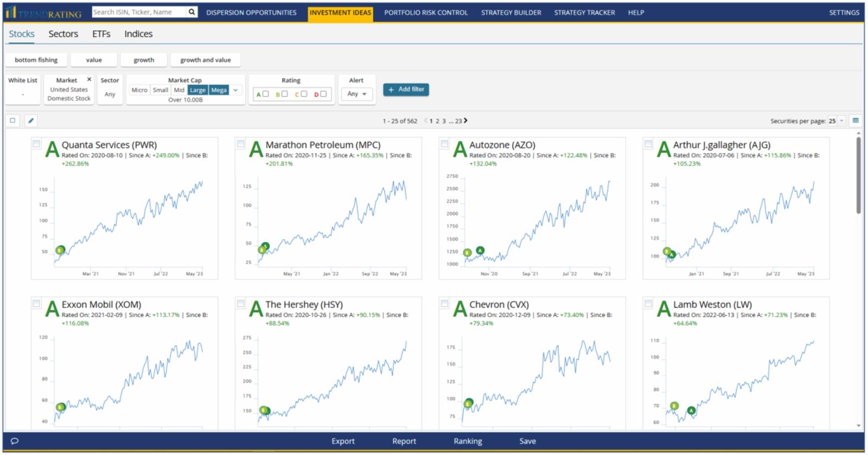868x455 pixels.
Task: Open the Sector filter set to Any
Action: pos(110,90)
